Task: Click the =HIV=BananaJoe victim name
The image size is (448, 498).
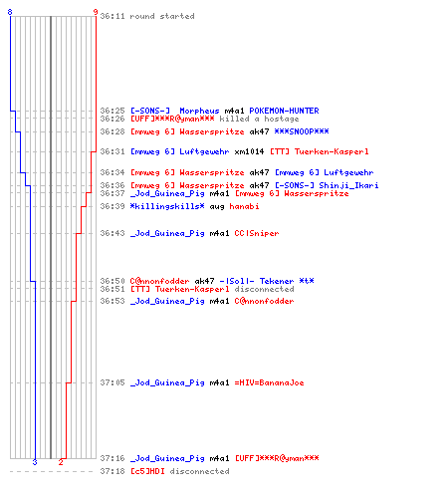Action: point(269,382)
